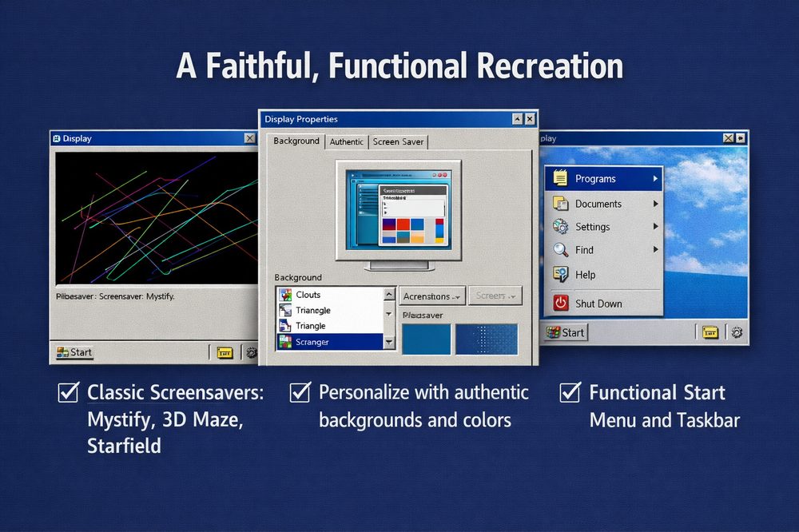Screen dimensions: 799x532
Task: Click the monitor preview thumbnail
Action: (399, 210)
